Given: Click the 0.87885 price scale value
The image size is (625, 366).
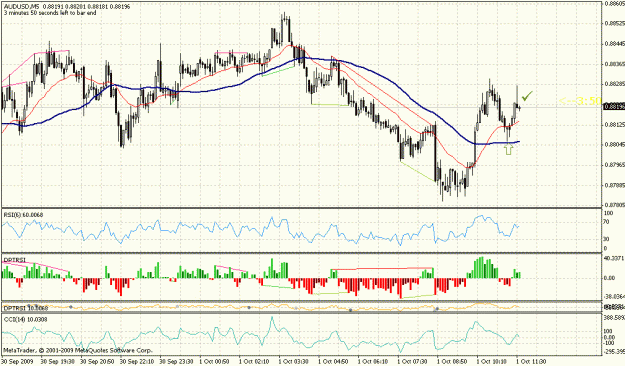Looking at the screenshot, I should [x=614, y=185].
